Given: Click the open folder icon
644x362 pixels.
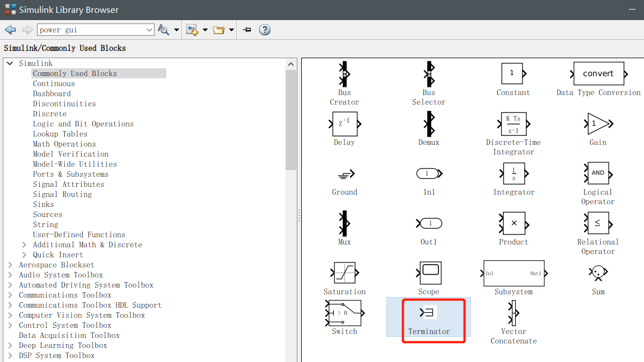Looking at the screenshot, I should (x=219, y=30).
